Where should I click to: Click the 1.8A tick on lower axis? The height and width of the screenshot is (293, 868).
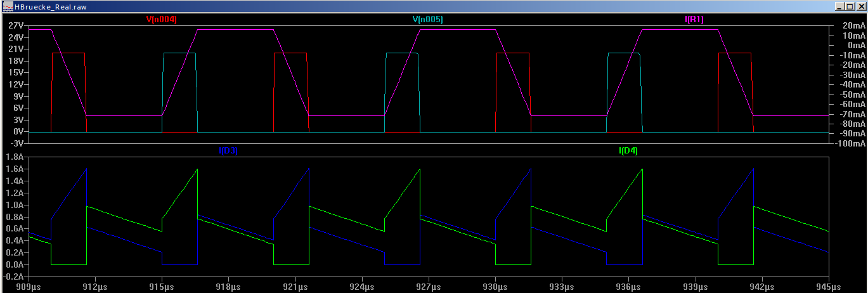coord(14,157)
